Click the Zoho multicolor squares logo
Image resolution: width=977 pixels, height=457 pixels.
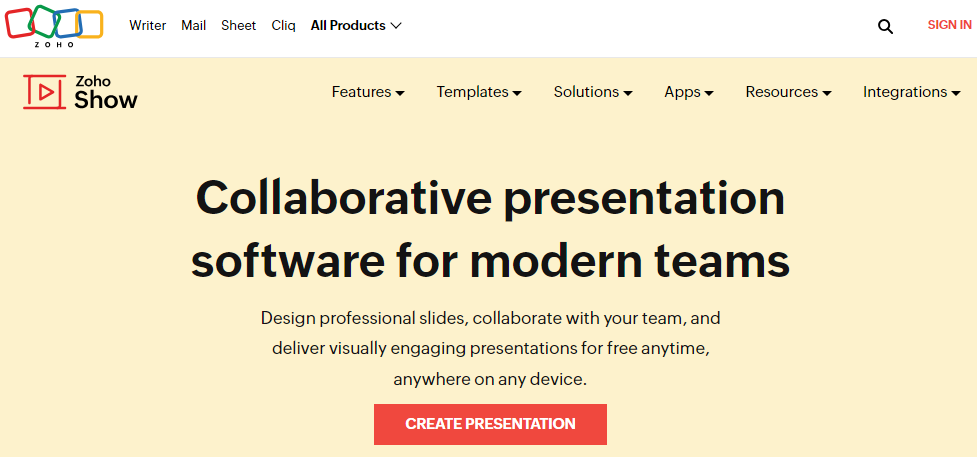click(54, 24)
